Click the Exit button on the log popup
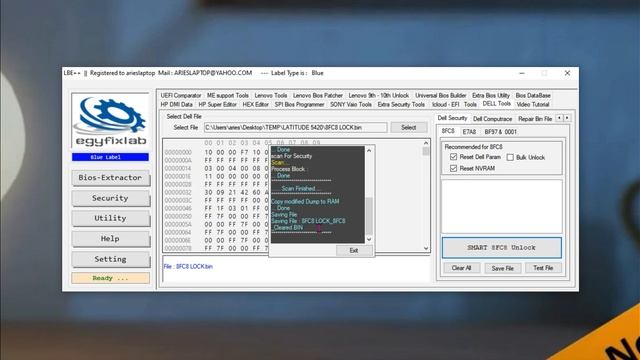 point(354,250)
